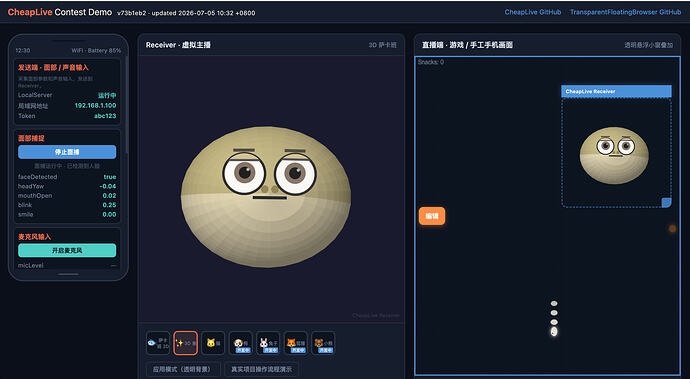Screen dimensions: 690x379
Task: Click the Token value abc123
Action: tap(105, 116)
